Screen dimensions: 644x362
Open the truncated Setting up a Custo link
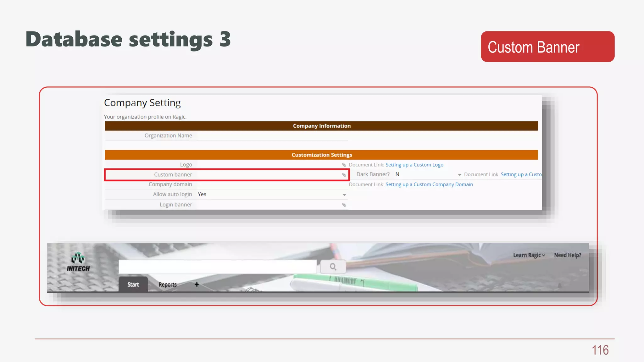[x=521, y=174]
